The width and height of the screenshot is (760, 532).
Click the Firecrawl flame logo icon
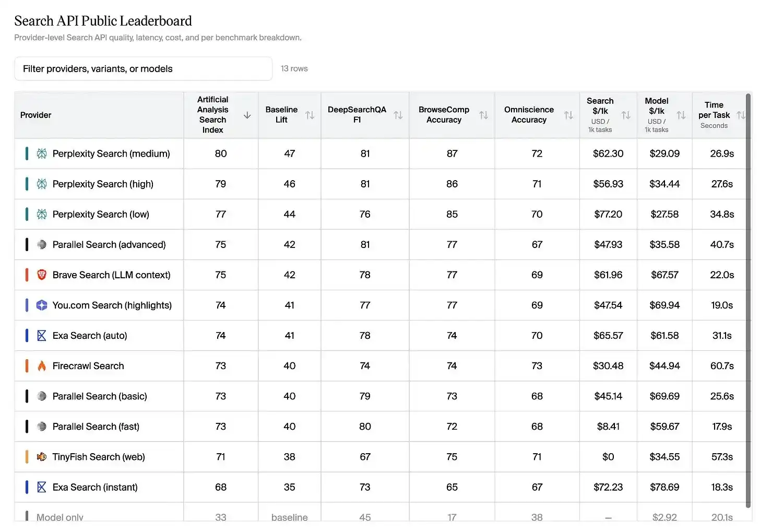click(42, 365)
